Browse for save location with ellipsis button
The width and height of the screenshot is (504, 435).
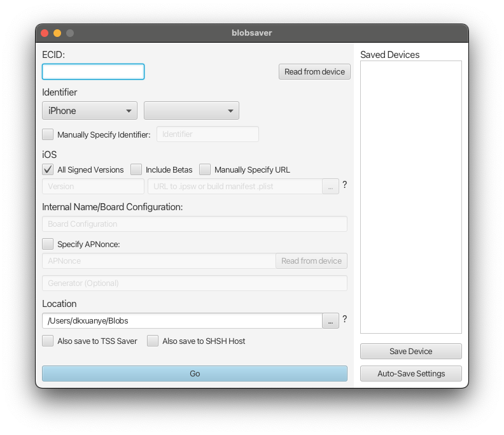pos(330,320)
